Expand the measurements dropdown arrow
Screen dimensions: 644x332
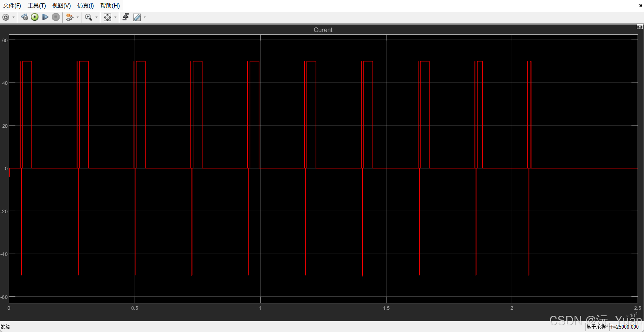coord(145,17)
